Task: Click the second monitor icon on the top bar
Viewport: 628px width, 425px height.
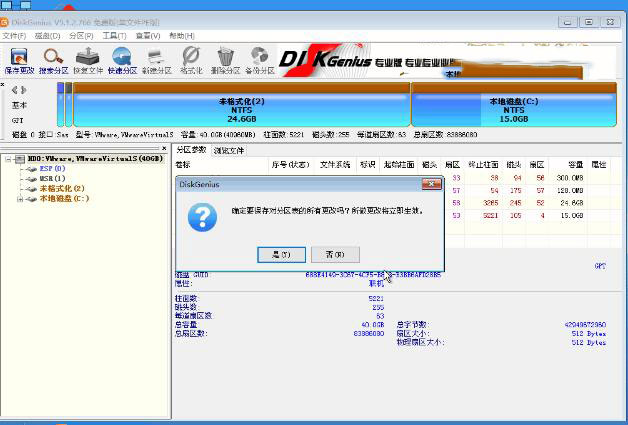Action: 25,5
